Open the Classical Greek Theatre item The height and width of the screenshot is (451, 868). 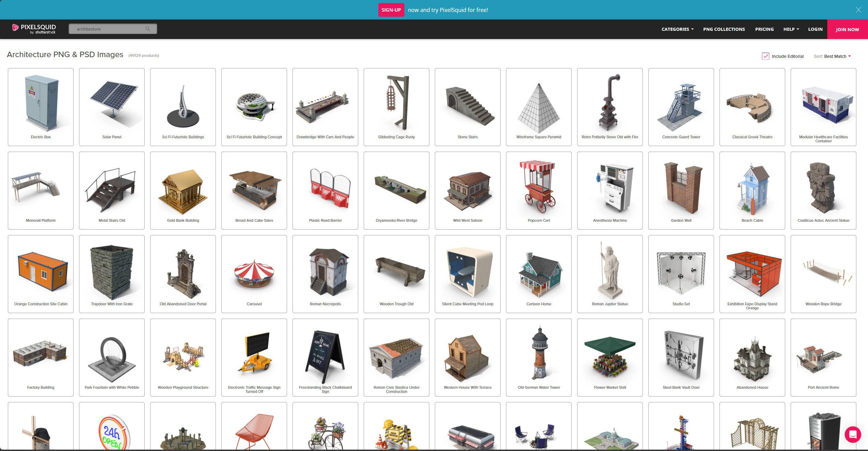click(752, 107)
